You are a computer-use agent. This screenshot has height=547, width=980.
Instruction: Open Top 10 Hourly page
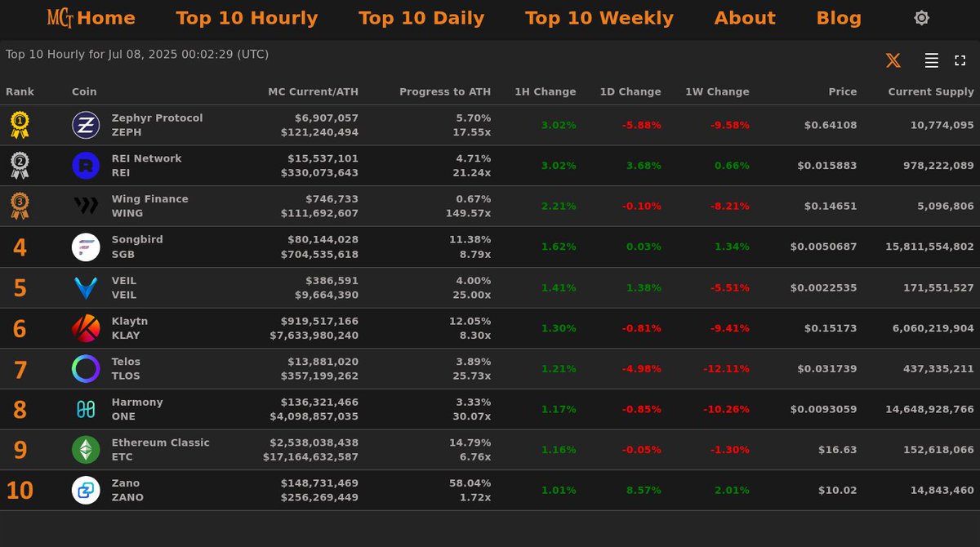tap(247, 18)
